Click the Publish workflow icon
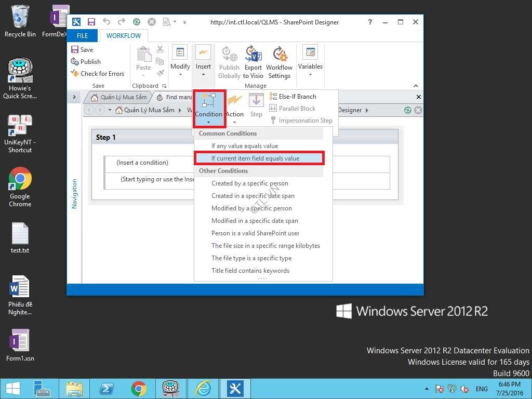Image resolution: width=532 pixels, height=399 pixels. (x=75, y=61)
